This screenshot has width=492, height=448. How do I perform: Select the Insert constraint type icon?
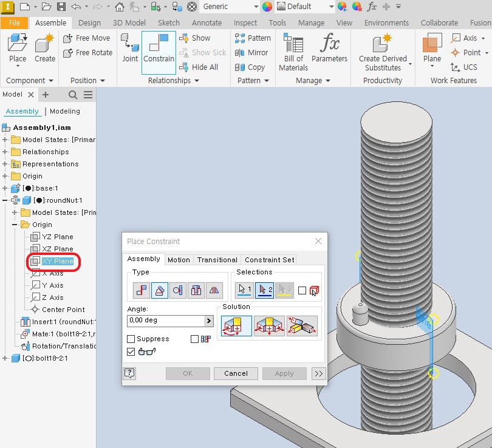point(196,290)
